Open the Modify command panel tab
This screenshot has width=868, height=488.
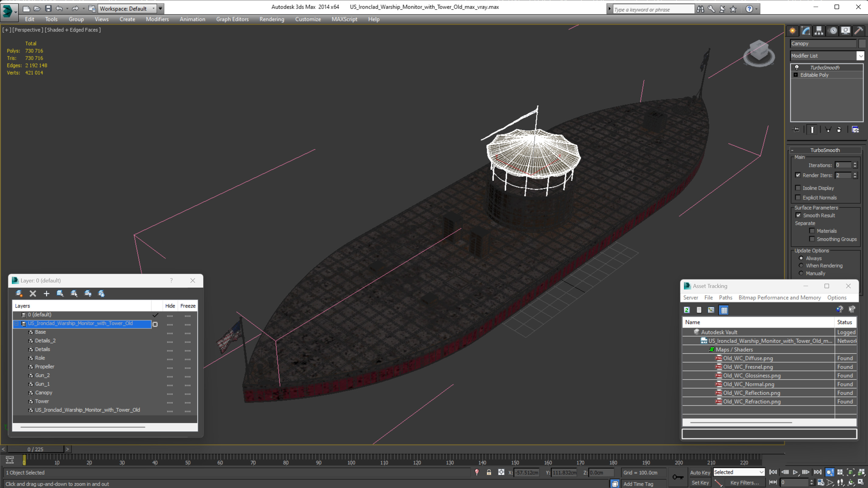(x=806, y=31)
